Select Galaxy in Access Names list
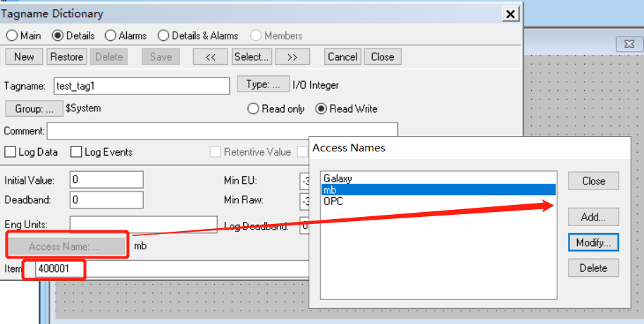644x324 pixels. pos(438,178)
